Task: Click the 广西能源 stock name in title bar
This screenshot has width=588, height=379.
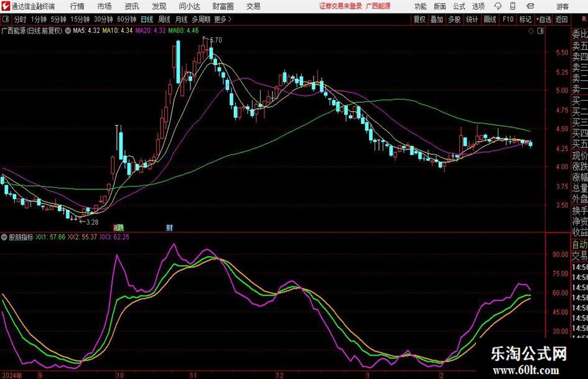Action: 378,6
